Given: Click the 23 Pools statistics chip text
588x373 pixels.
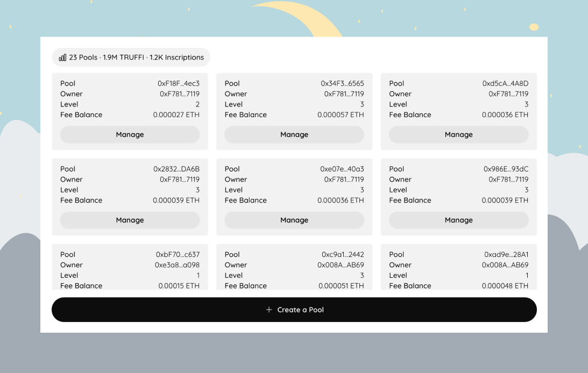Looking at the screenshot, I should 136,58.
